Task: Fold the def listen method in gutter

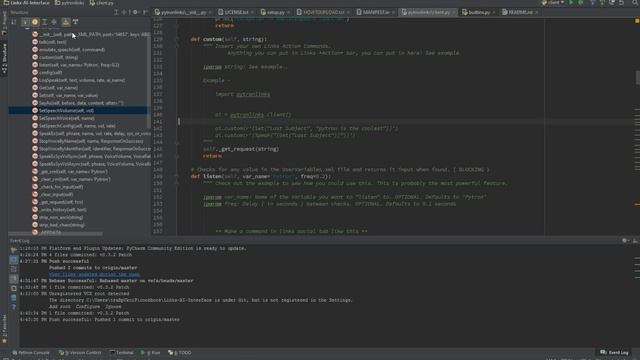Action: [x=178, y=176]
